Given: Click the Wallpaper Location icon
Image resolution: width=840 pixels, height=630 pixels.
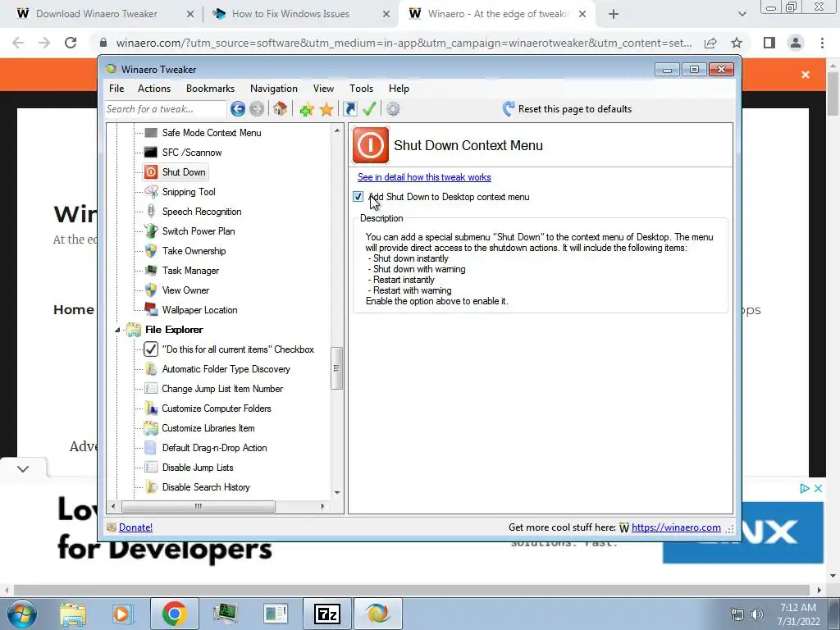Looking at the screenshot, I should click(151, 309).
